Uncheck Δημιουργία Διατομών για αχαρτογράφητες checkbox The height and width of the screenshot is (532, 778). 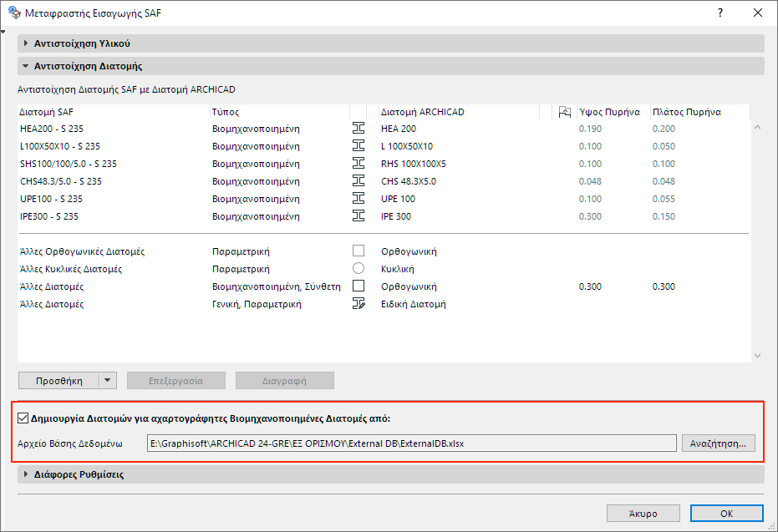pyautogui.click(x=23, y=418)
